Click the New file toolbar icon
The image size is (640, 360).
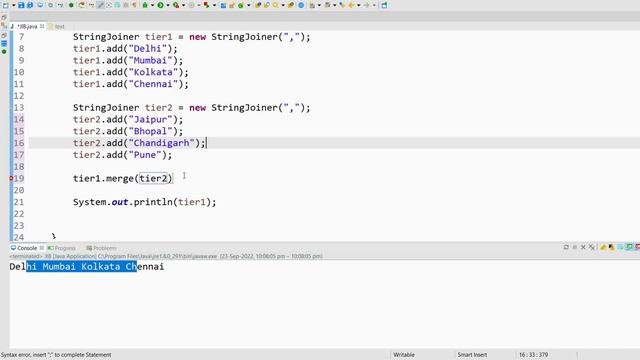pyautogui.click(x=5, y=5)
